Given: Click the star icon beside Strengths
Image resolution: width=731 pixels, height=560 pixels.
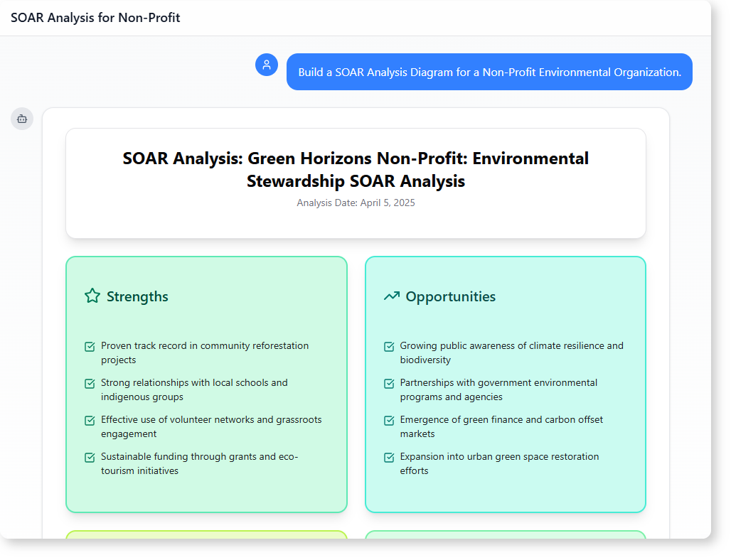Looking at the screenshot, I should point(92,296).
